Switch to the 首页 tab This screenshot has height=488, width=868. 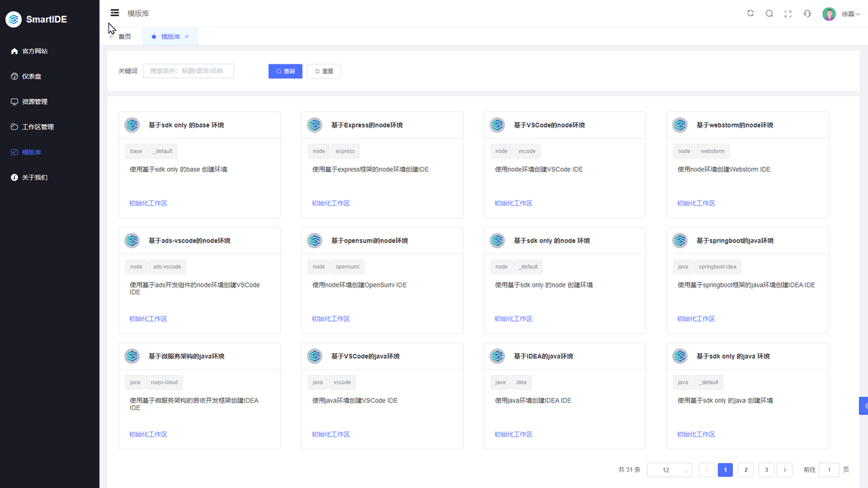point(125,37)
